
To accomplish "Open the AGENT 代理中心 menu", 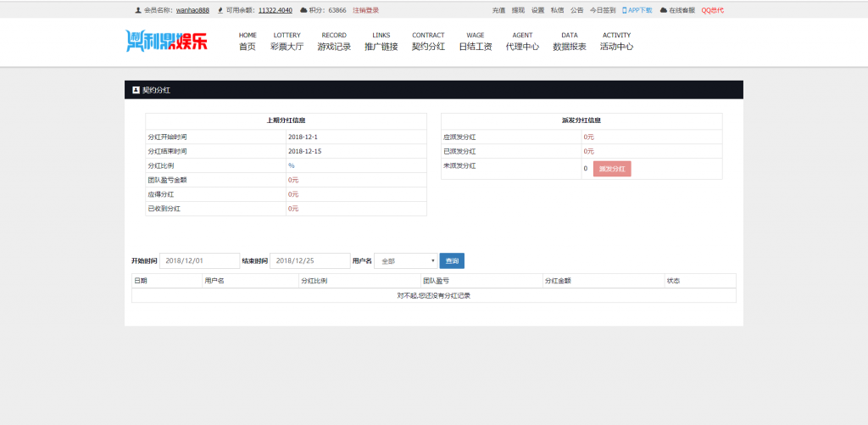I will coord(522,42).
